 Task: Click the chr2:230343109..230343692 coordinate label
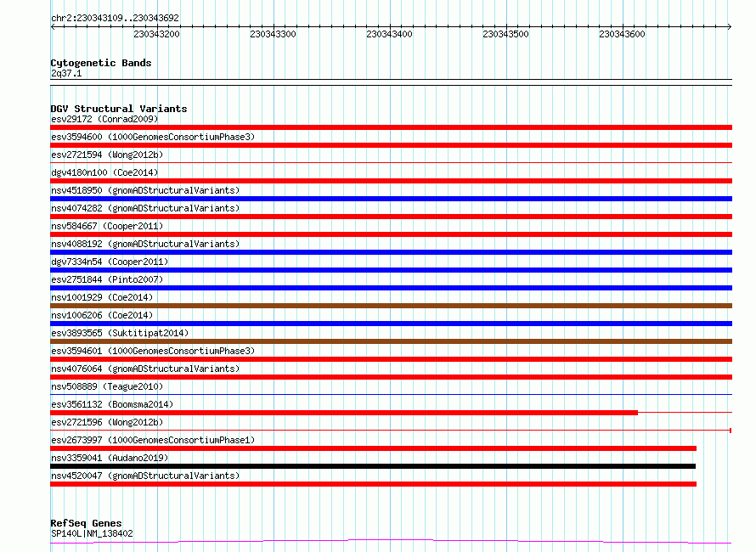tap(115, 18)
